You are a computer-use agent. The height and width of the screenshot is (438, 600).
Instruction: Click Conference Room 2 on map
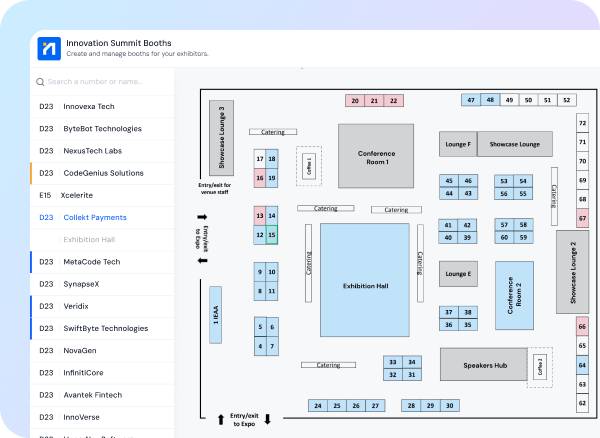pos(514,296)
